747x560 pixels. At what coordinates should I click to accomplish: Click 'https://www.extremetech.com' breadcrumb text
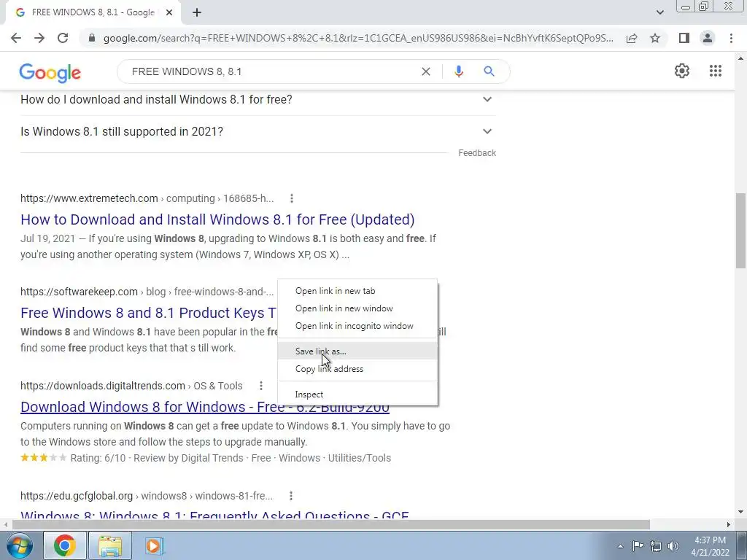(x=89, y=198)
